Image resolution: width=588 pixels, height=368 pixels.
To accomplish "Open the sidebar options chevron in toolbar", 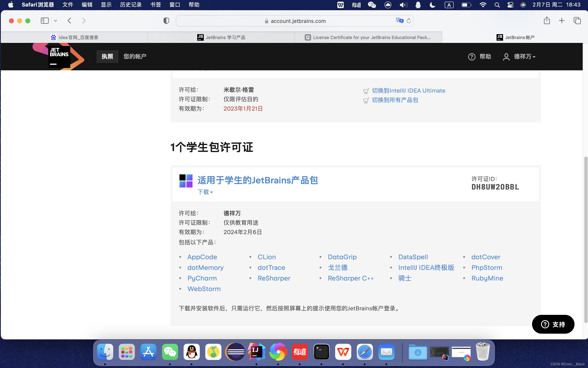I will click(56, 21).
